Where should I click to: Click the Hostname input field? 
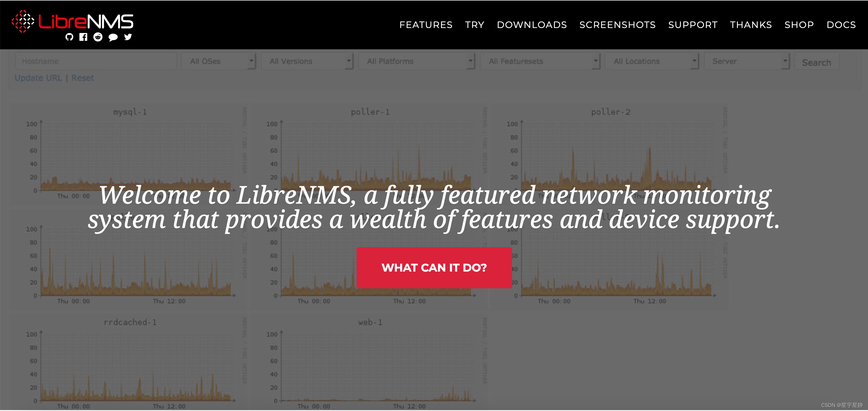(x=96, y=61)
